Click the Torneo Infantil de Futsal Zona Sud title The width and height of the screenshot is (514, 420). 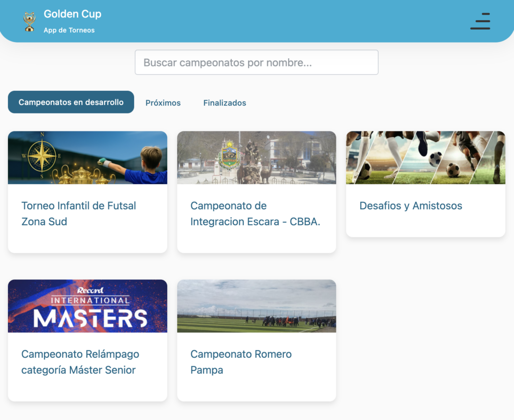(x=79, y=214)
